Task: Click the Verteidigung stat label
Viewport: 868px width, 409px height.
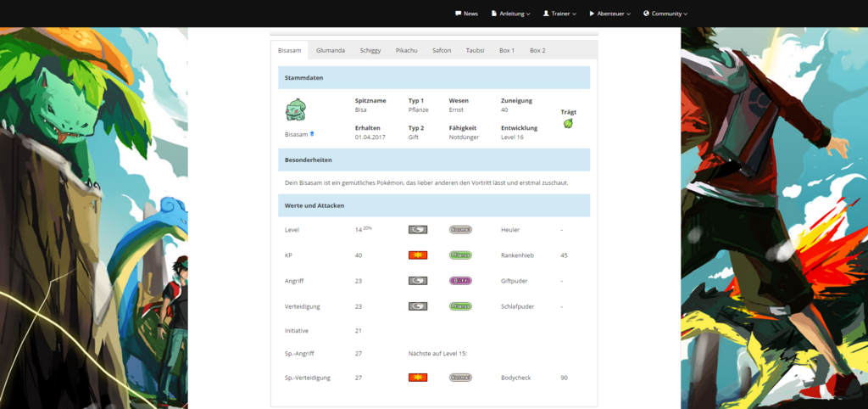Action: point(303,306)
